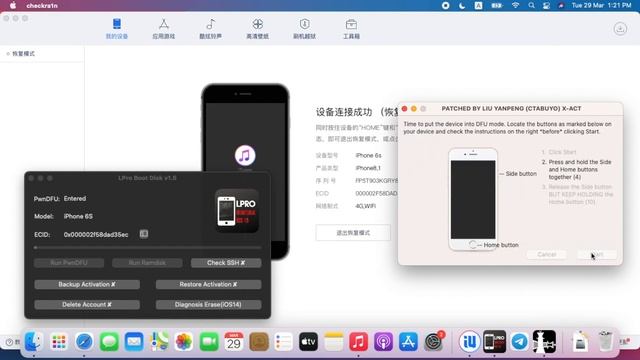This screenshot has height=360, width=640.
Task: Open Contacts from the Dock
Action: [259, 342]
